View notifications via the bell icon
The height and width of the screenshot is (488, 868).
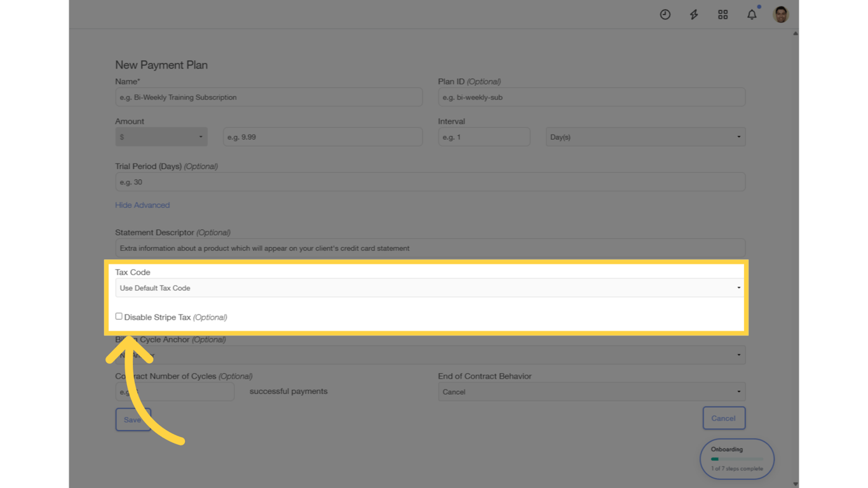coord(752,14)
